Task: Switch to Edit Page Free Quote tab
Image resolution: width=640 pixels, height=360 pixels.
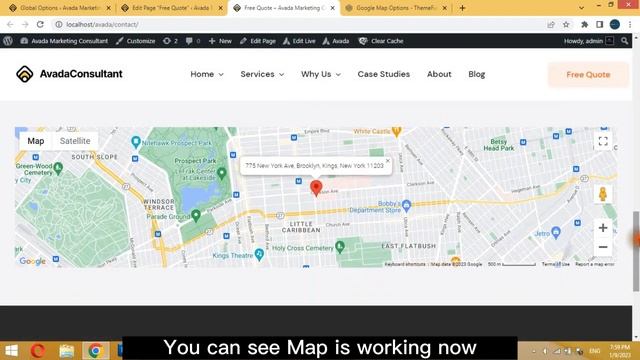Action: 171,8
